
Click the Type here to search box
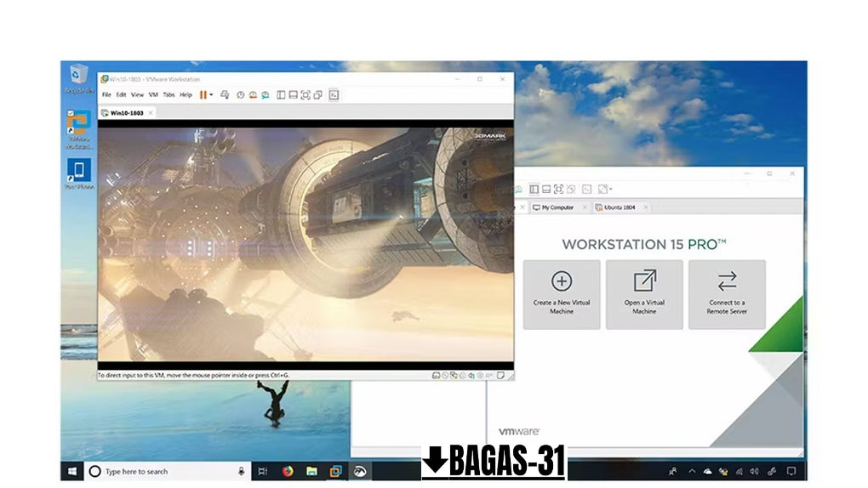click(168, 471)
